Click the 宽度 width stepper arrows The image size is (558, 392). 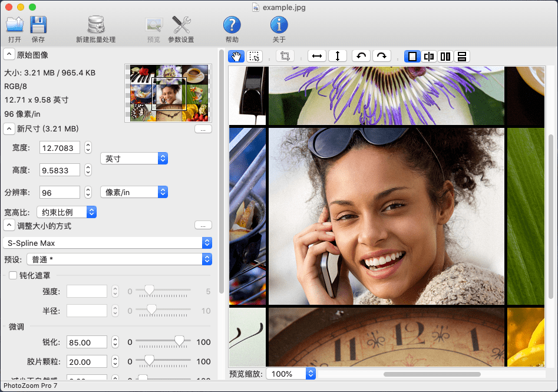(88, 147)
